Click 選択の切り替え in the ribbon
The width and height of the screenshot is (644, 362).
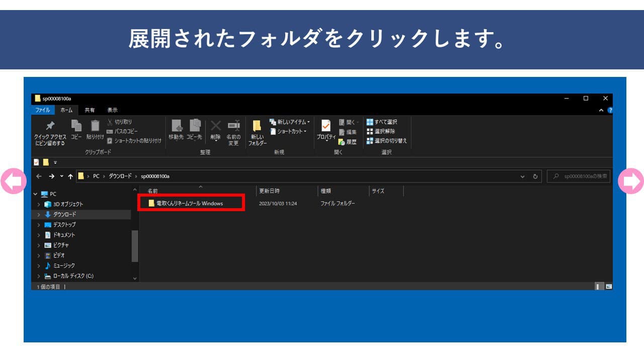point(386,141)
